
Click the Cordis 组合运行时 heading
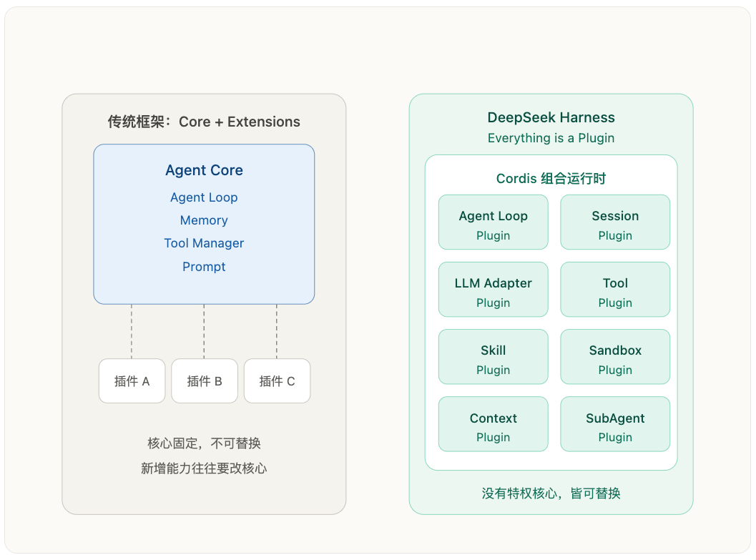(551, 179)
